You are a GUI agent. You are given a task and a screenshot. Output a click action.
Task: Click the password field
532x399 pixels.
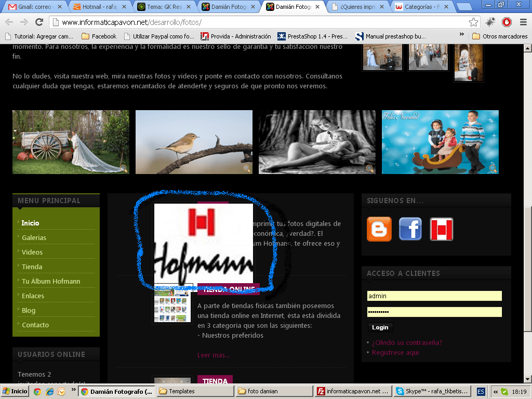point(434,312)
